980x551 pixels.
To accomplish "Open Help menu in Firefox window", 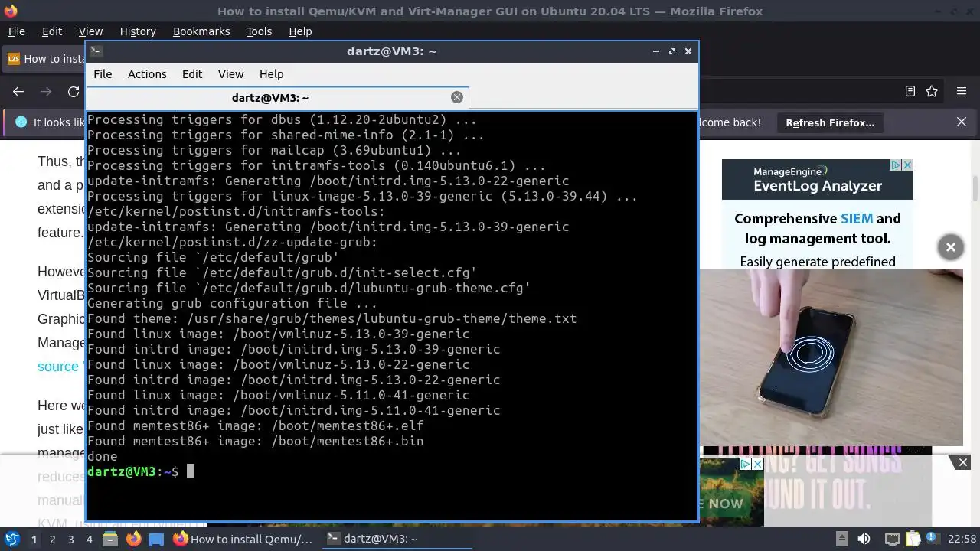I will click(300, 31).
